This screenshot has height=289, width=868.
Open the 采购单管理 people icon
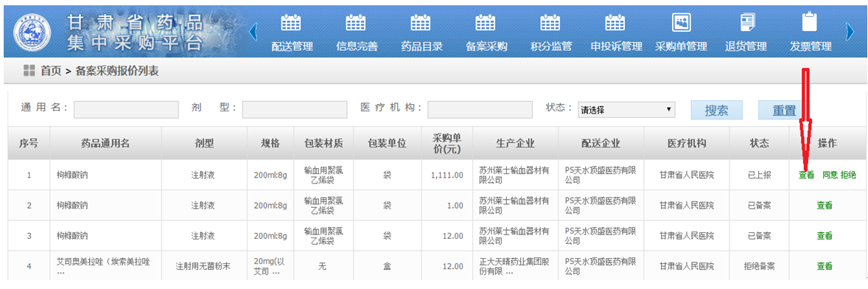681,23
